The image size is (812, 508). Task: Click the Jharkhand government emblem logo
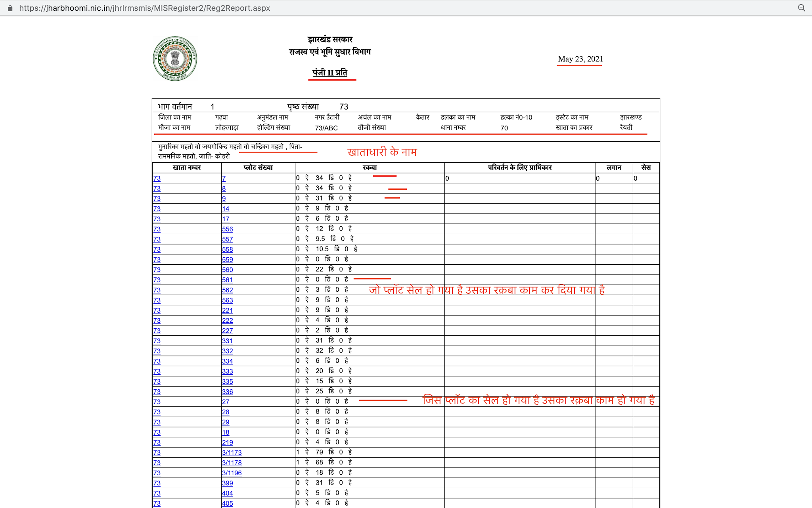[x=175, y=59]
